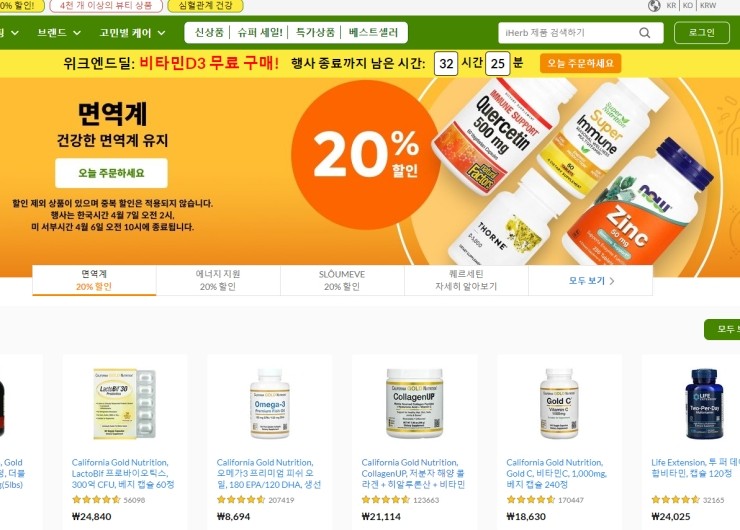Click the white 오늘 주문하세요 banner button

[x=111, y=173]
